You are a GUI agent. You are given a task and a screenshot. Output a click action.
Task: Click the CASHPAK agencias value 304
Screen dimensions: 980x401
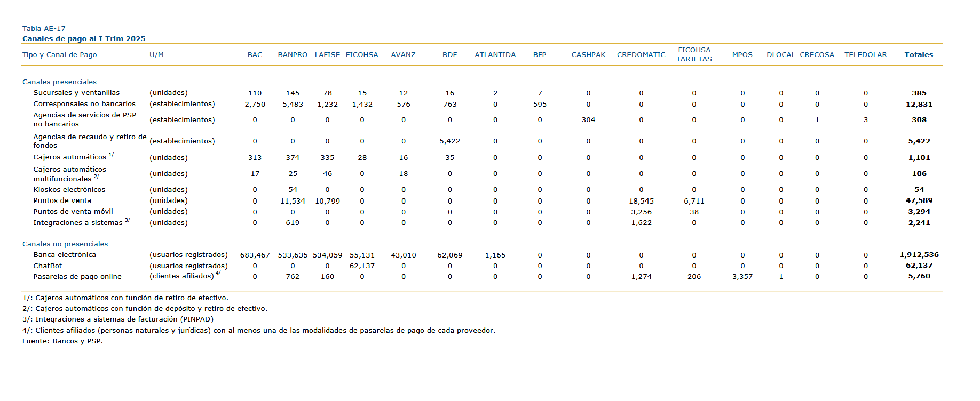(x=589, y=120)
